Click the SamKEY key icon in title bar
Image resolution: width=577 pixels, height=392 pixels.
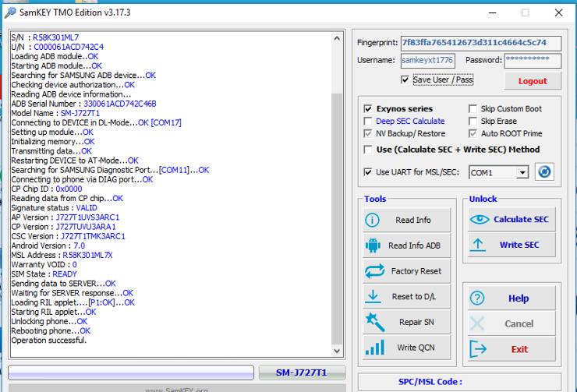[x=10, y=12]
